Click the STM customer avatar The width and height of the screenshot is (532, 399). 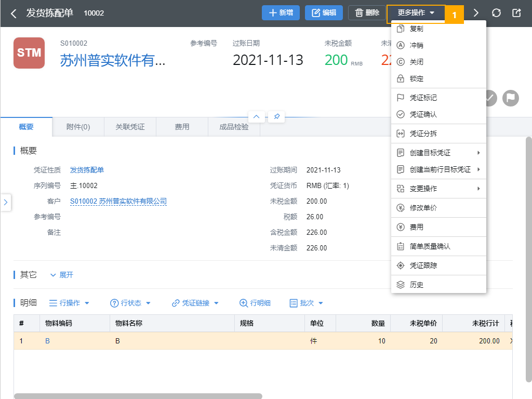coord(29,53)
